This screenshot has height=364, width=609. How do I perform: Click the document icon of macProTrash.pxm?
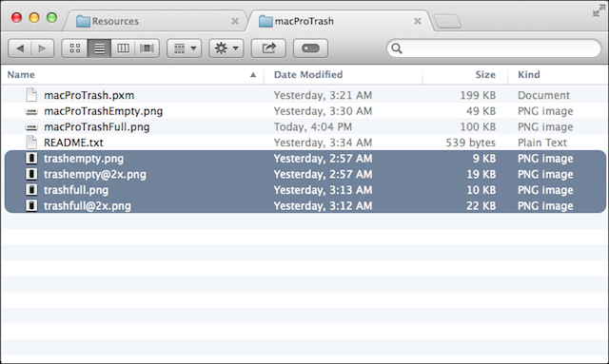click(31, 95)
